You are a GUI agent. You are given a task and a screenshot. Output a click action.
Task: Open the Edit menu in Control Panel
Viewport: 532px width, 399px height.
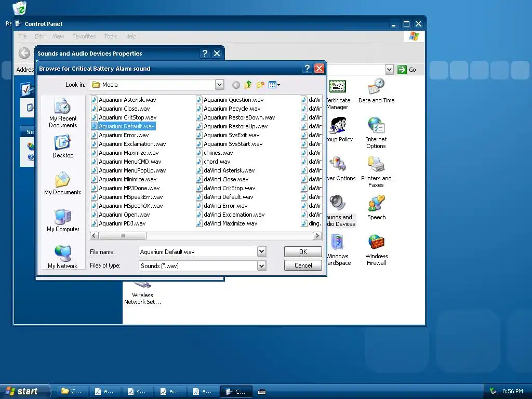point(39,36)
